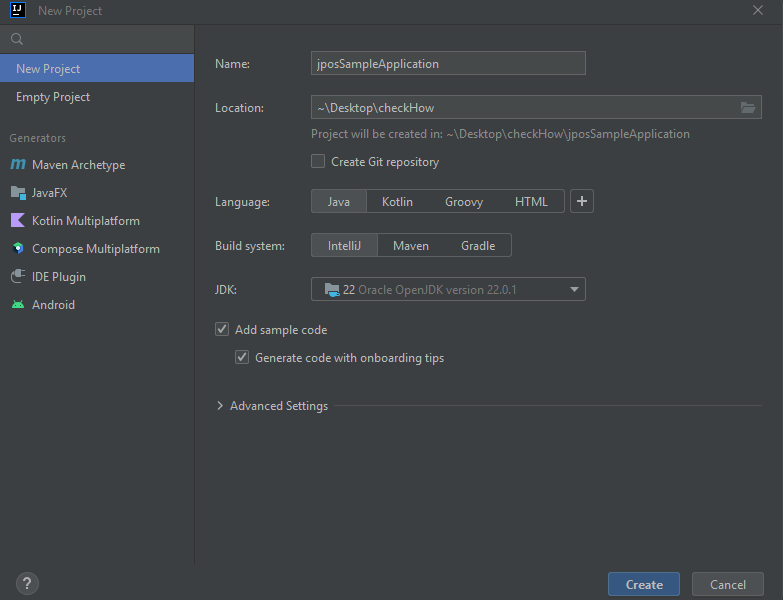Click the plus icon to add language
The image size is (783, 600).
[x=582, y=202]
